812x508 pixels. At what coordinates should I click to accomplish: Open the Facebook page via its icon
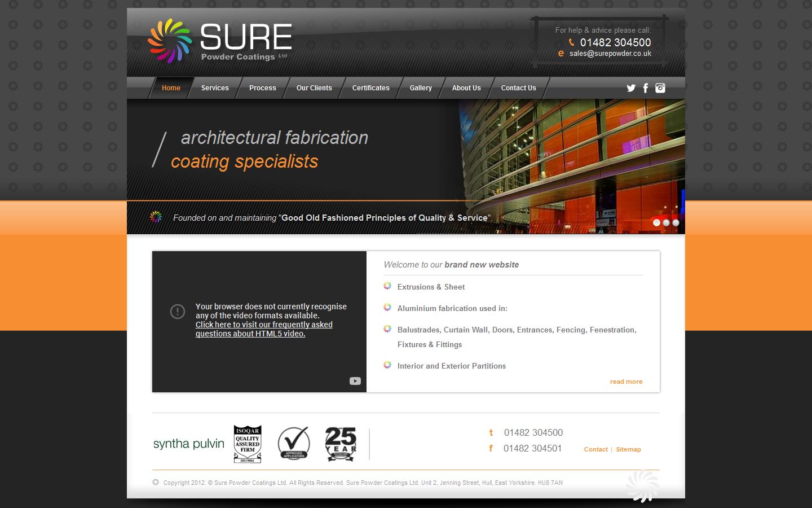[x=645, y=88]
